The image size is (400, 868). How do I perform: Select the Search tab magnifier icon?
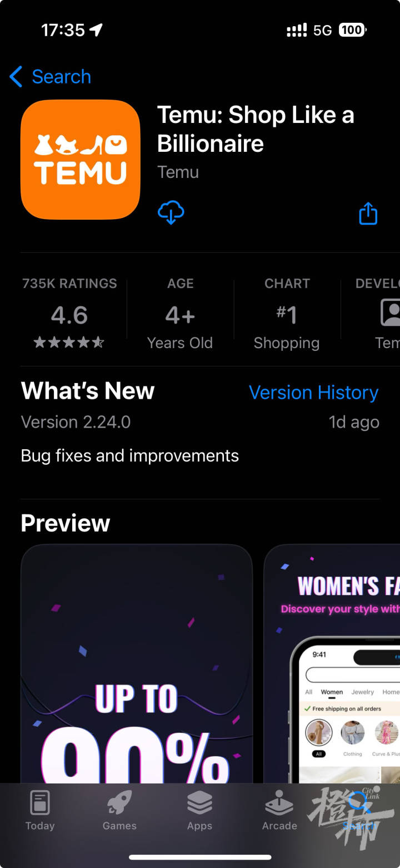359,803
